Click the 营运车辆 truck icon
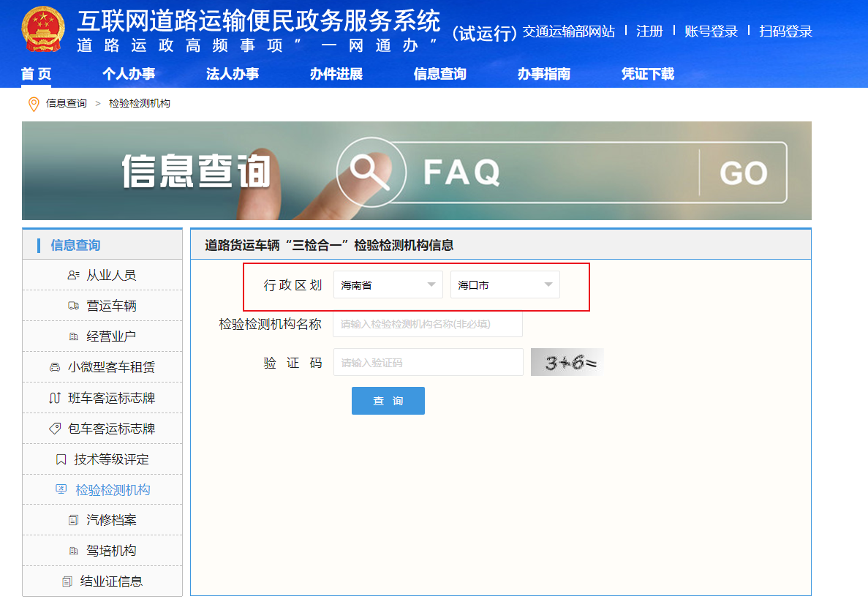 [x=73, y=306]
